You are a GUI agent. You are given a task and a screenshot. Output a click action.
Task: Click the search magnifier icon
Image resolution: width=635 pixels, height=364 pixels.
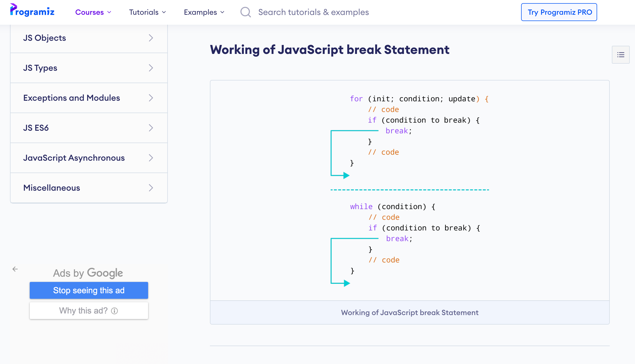click(245, 12)
